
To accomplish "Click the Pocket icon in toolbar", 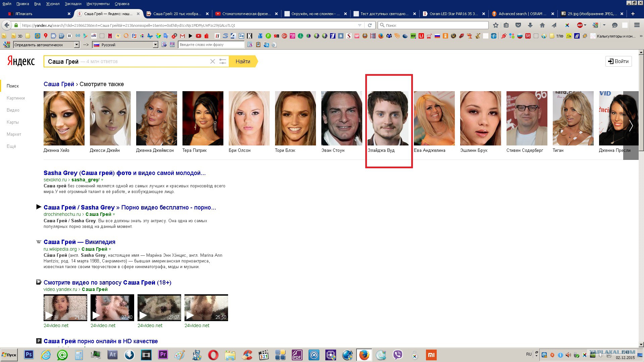I will [518, 25].
